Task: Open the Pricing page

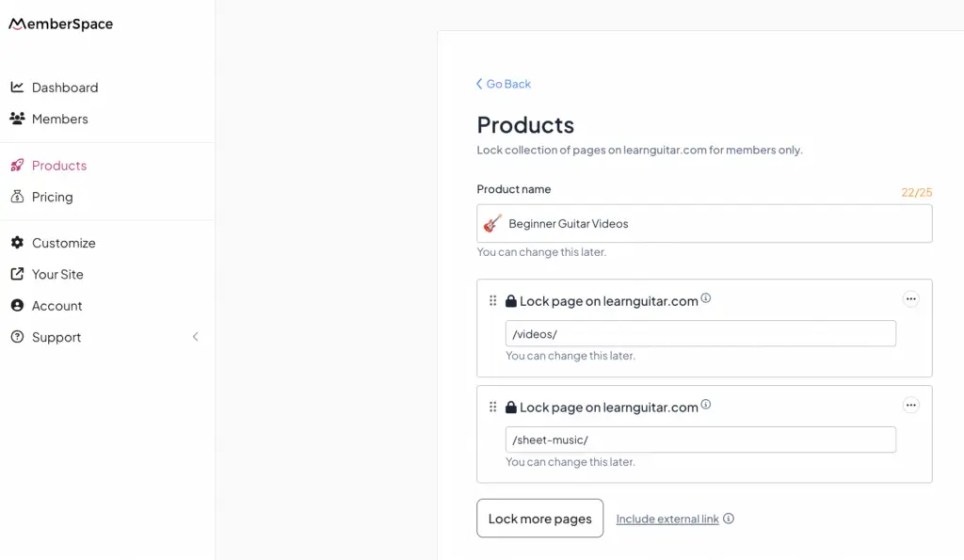Action: (x=52, y=197)
